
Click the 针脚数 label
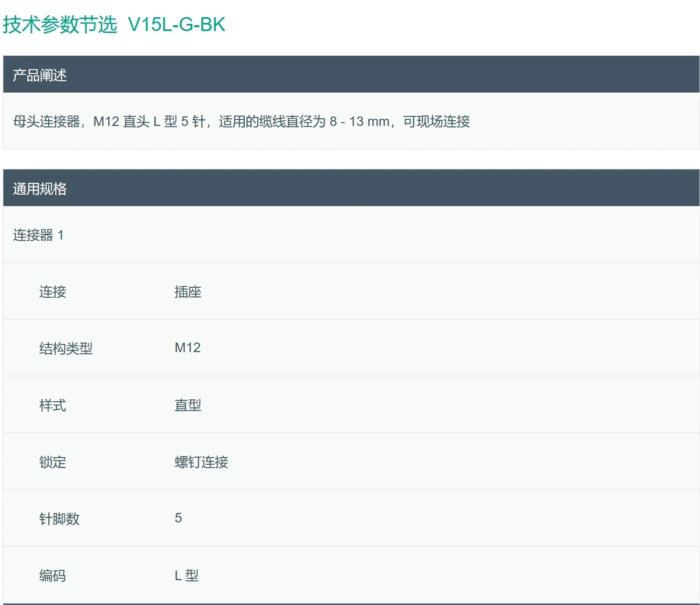pos(59,519)
